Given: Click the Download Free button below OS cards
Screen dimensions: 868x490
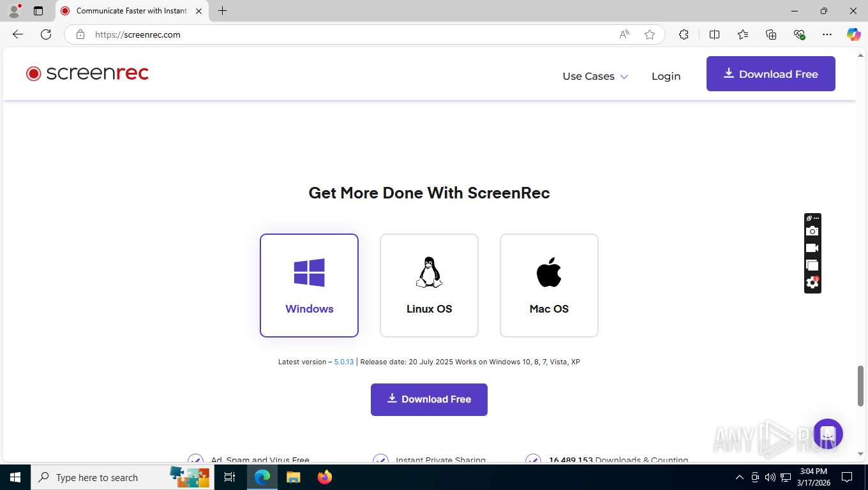Looking at the screenshot, I should click(x=429, y=399).
